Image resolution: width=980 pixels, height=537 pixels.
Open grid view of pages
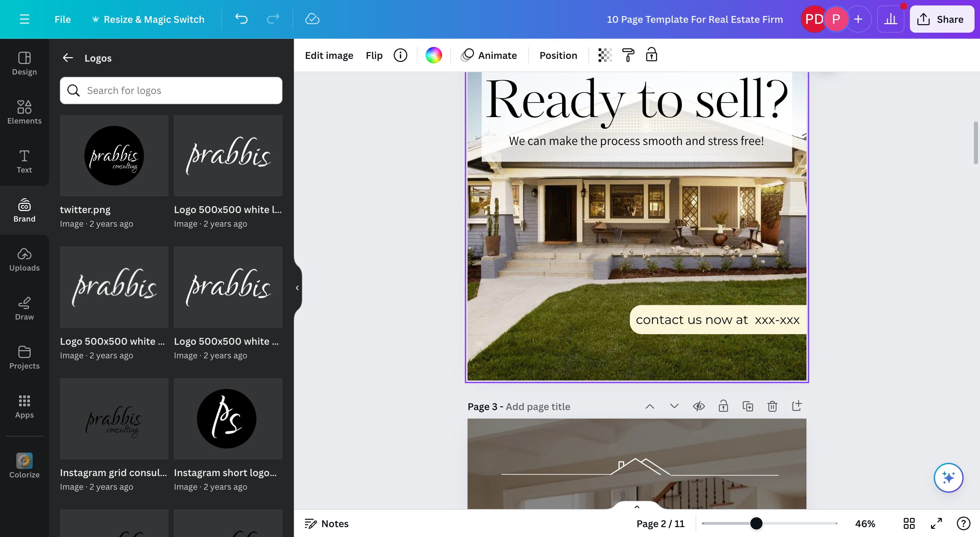[x=909, y=523]
